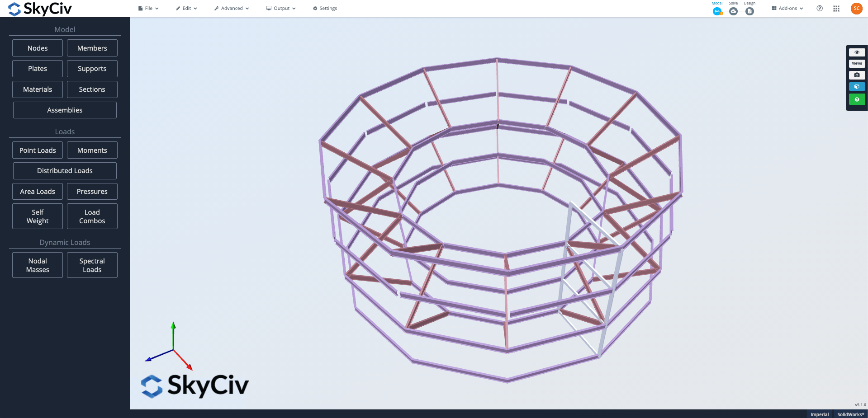Click the blue 3D cube render icon
The height and width of the screenshot is (418, 868).
tap(857, 86)
